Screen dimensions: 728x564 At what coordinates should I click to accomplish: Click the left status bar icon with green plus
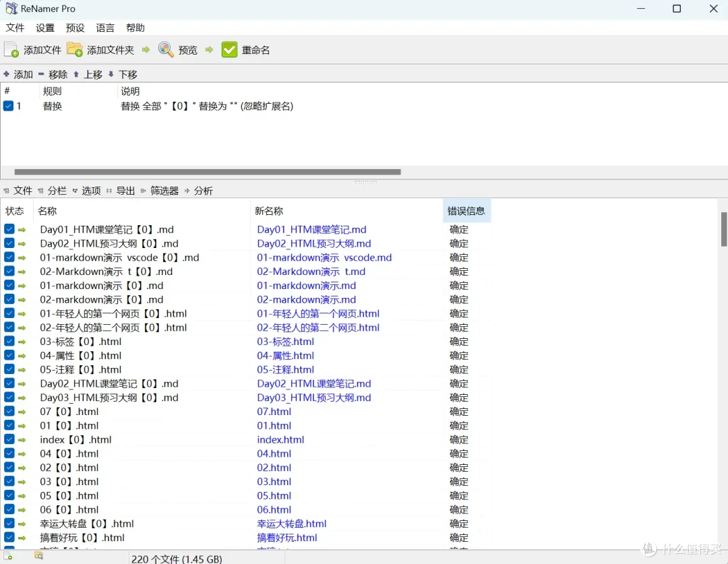point(8,556)
